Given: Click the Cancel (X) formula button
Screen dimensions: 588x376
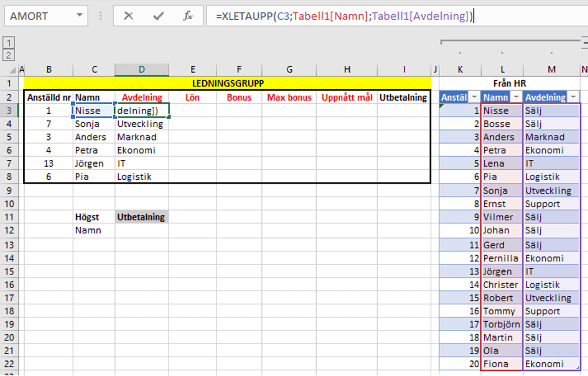Looking at the screenshot, I should pyautogui.click(x=128, y=16).
